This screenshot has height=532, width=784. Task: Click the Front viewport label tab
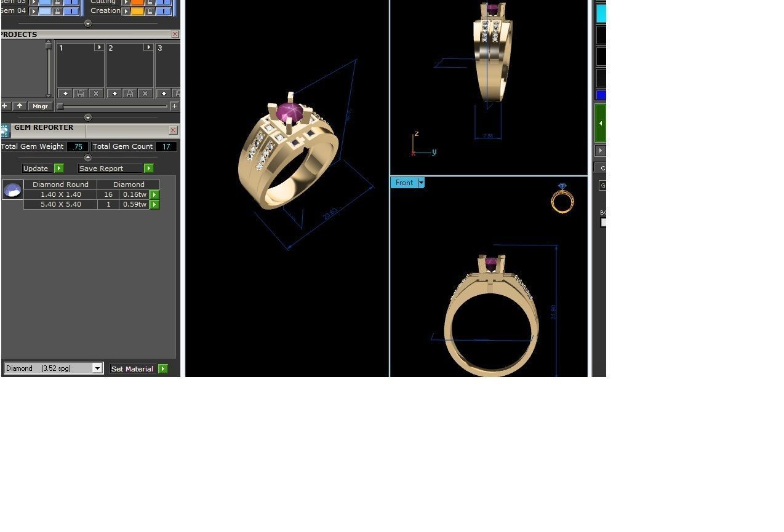[x=404, y=183]
